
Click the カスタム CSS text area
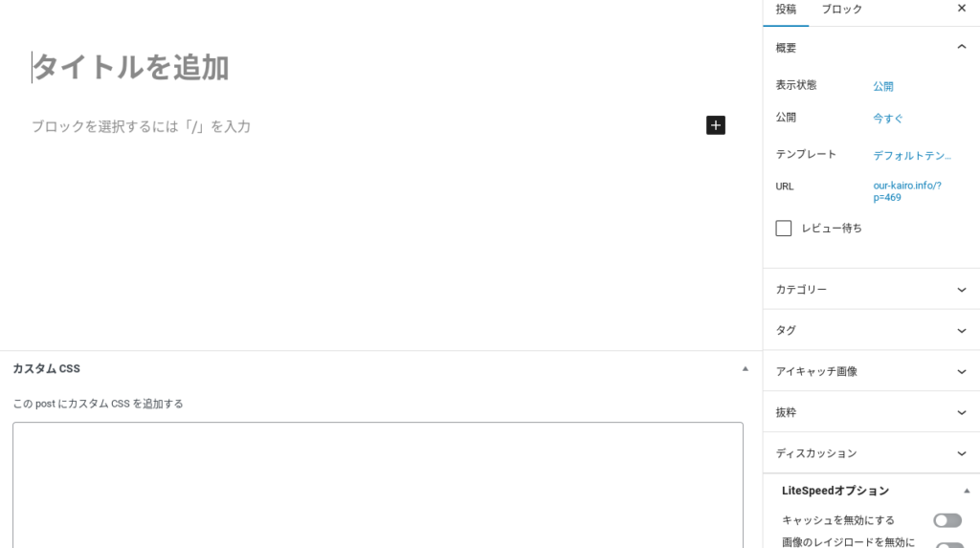tap(378, 483)
